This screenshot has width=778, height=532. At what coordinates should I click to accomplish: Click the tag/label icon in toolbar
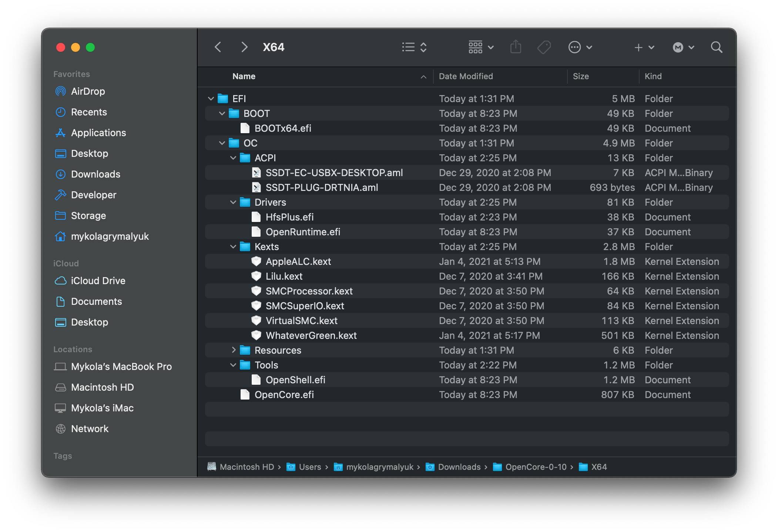[544, 47]
